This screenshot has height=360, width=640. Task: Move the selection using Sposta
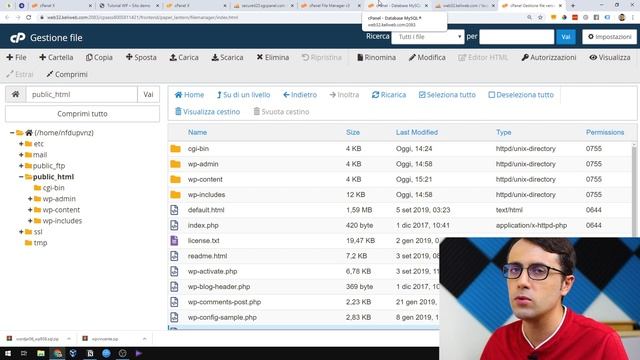(x=141, y=58)
